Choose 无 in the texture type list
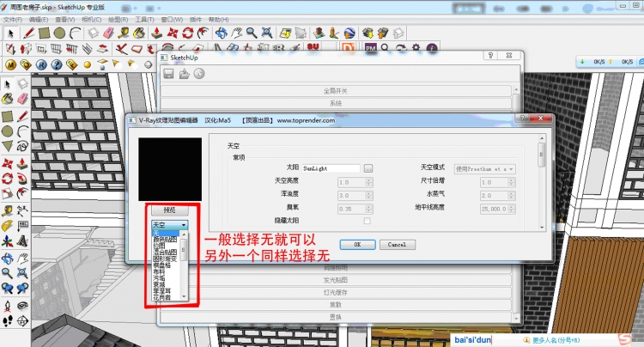The width and height of the screenshot is (644, 347). (167, 233)
